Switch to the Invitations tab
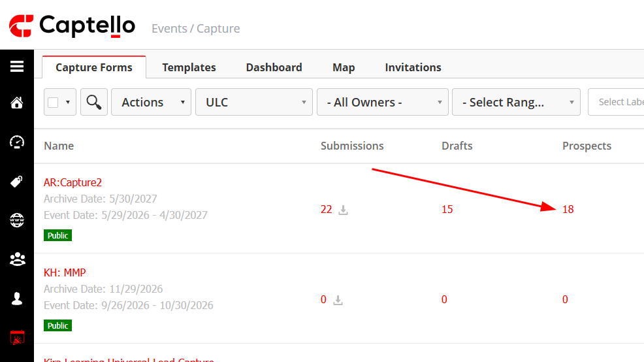Screen dimensions: 644x362 pos(413,67)
